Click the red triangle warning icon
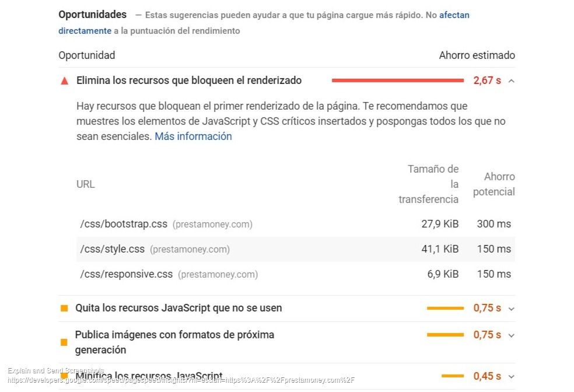The width and height of the screenshot is (574, 392). pyautogui.click(x=64, y=80)
